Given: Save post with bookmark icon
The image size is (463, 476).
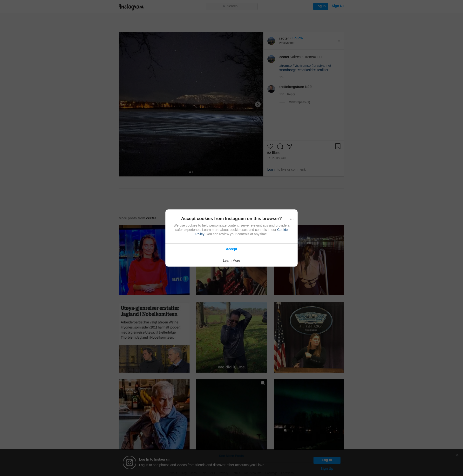Looking at the screenshot, I should coord(338,146).
